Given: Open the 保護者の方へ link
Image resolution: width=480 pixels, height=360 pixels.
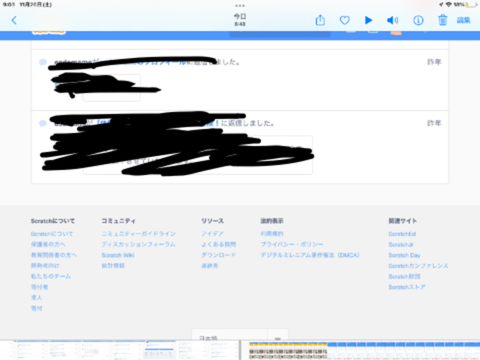Looking at the screenshot, I should click(48, 244).
